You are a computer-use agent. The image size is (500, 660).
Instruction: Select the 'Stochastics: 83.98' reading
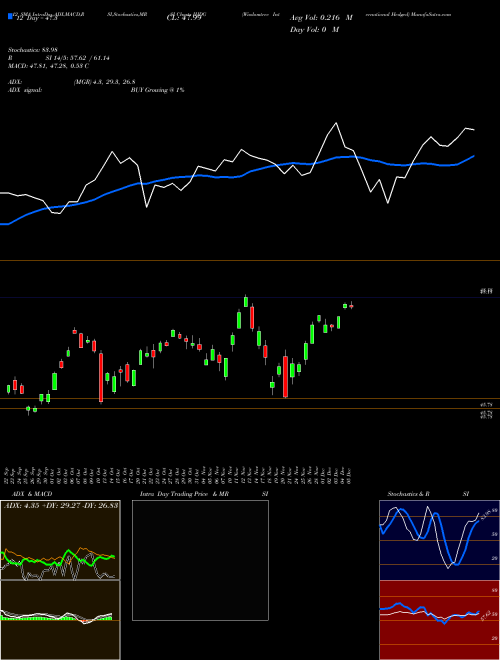[32, 50]
